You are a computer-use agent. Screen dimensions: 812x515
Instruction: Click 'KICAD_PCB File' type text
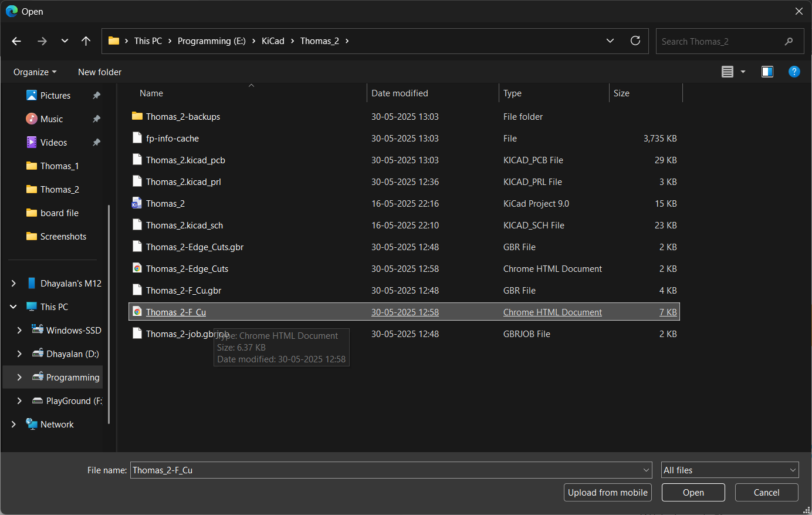tap(533, 160)
